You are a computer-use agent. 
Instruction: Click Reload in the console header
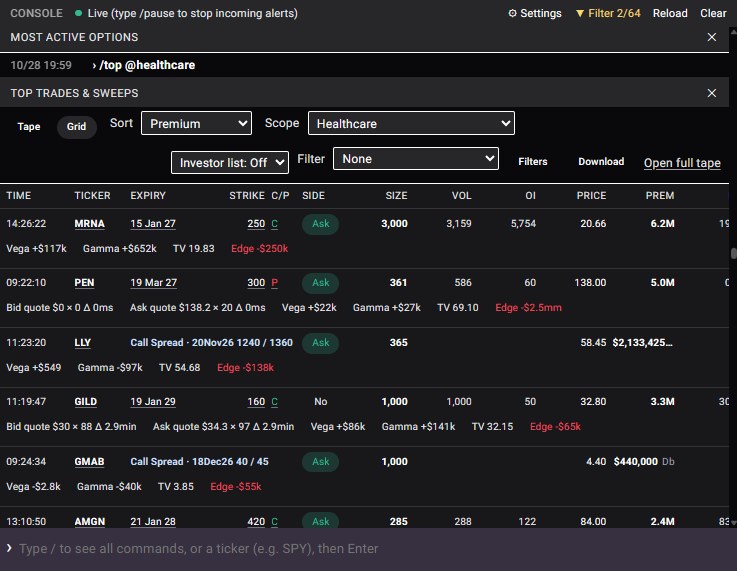coord(670,13)
